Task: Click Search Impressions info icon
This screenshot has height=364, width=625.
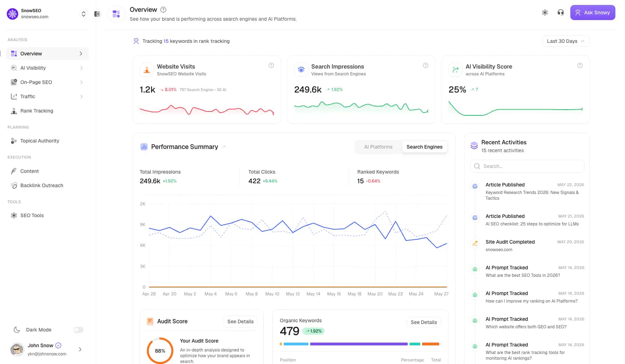Action: (426, 65)
